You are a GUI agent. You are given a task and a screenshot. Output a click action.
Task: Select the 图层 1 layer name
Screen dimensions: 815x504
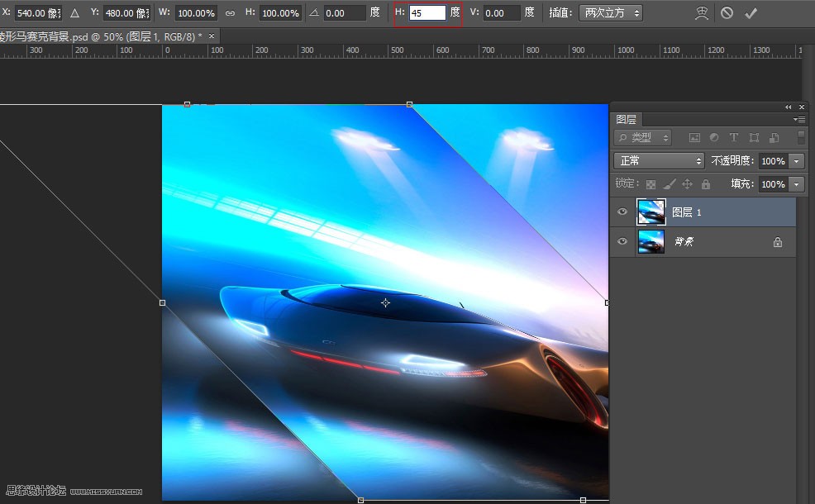686,212
